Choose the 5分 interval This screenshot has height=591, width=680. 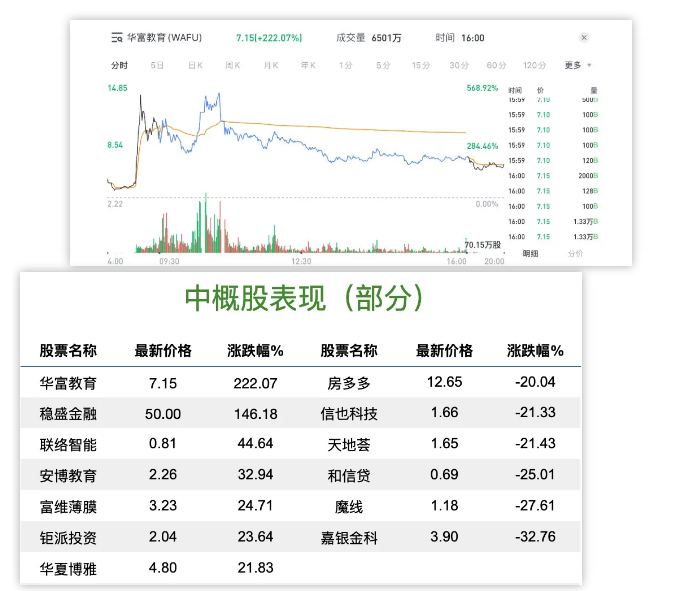point(383,66)
